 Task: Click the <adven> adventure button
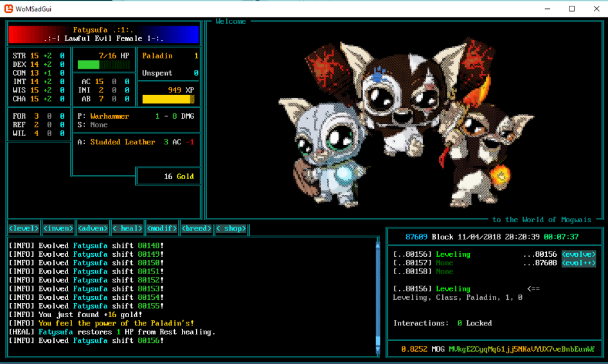point(93,229)
